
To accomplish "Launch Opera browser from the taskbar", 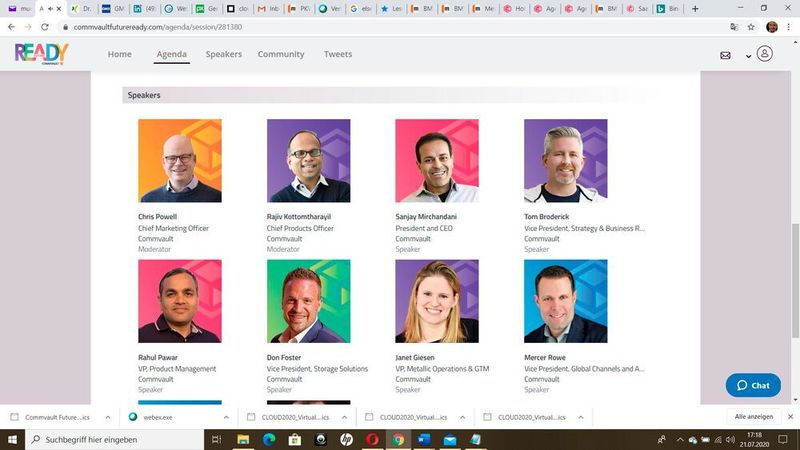I will click(372, 439).
